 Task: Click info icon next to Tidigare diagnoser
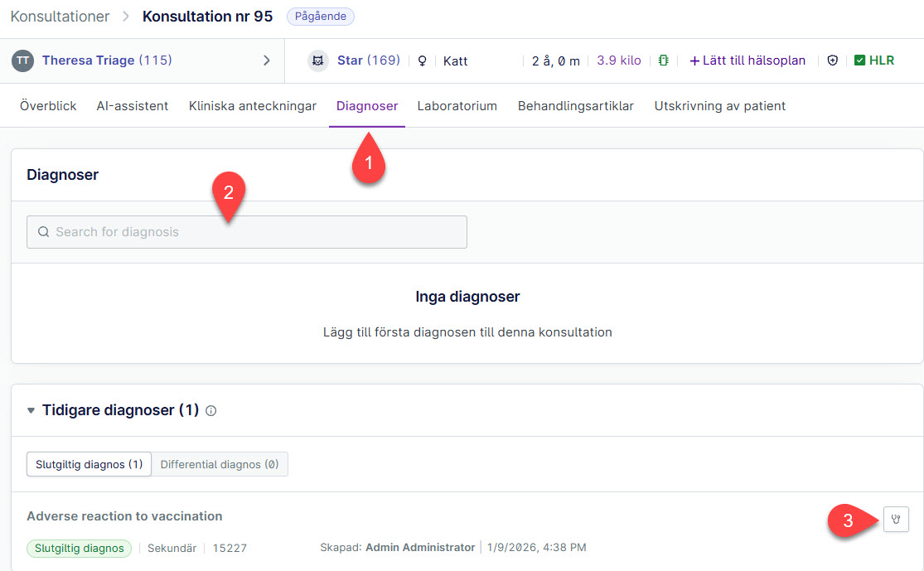point(211,411)
